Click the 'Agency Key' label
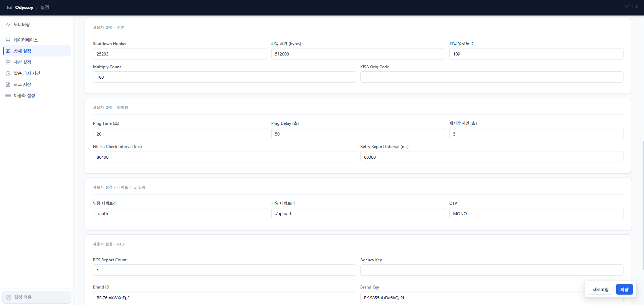 (371, 260)
